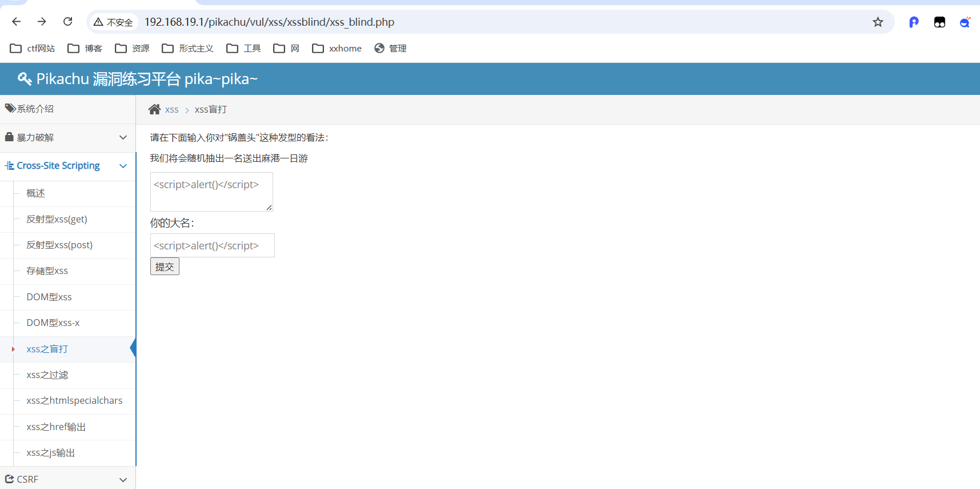
Task: Open the blue P browser extension
Action: click(x=914, y=22)
